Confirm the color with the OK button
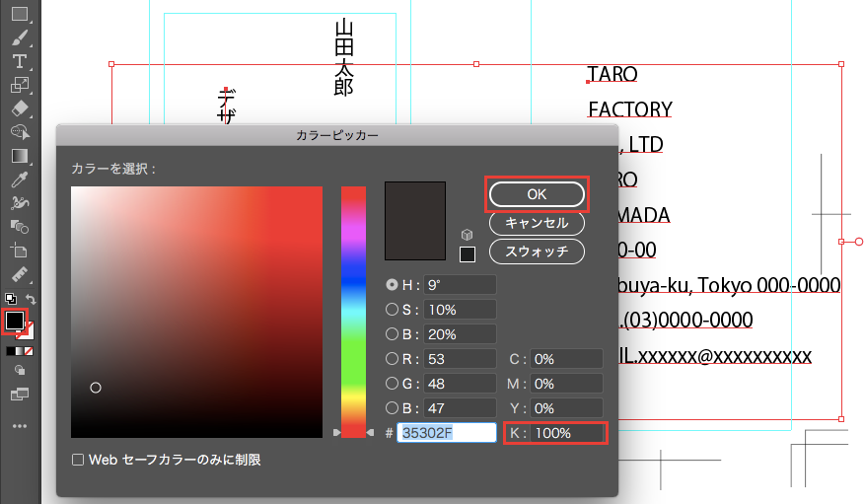Screen dimensions: 865x504 coord(537,194)
